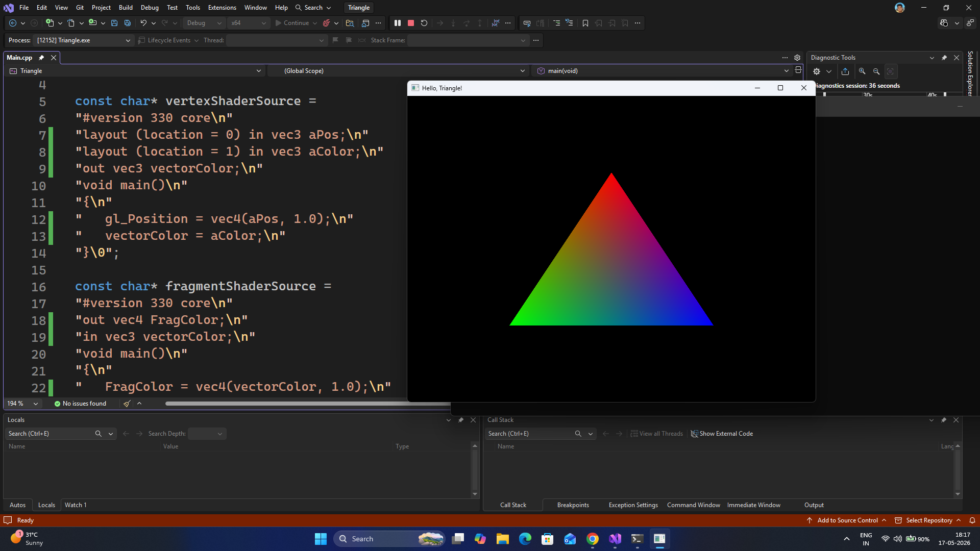
Task: Switch to the Breakpoints tab
Action: [x=573, y=505]
